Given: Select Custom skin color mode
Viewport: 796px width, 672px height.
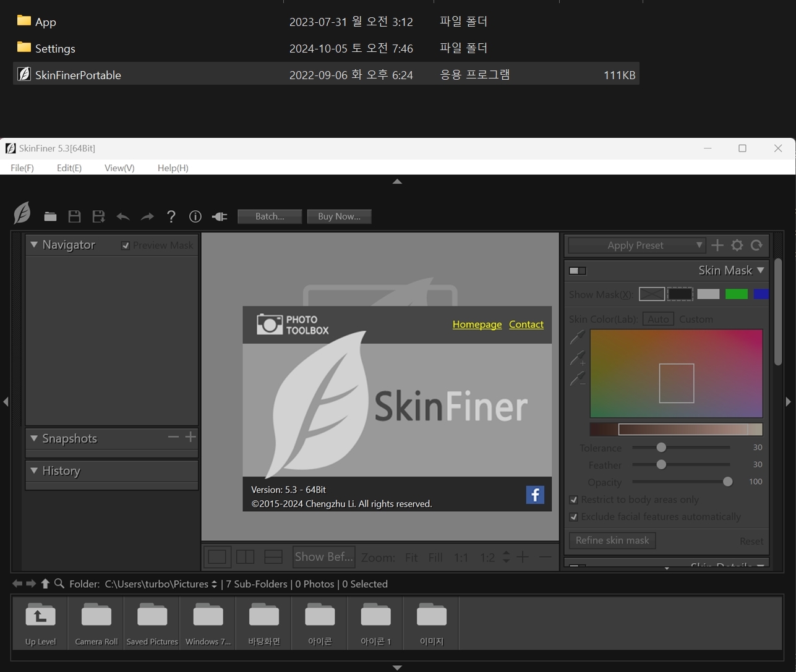Looking at the screenshot, I should (x=696, y=319).
